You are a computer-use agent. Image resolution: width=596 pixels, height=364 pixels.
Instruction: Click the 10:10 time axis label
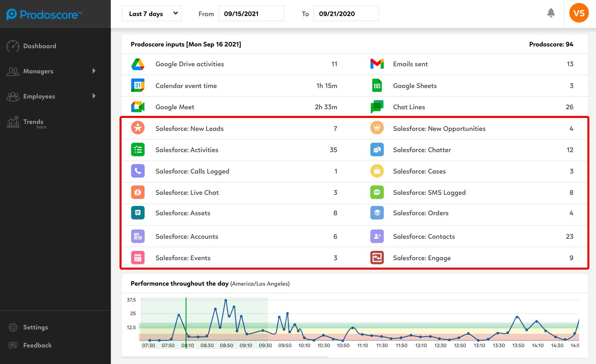304,345
